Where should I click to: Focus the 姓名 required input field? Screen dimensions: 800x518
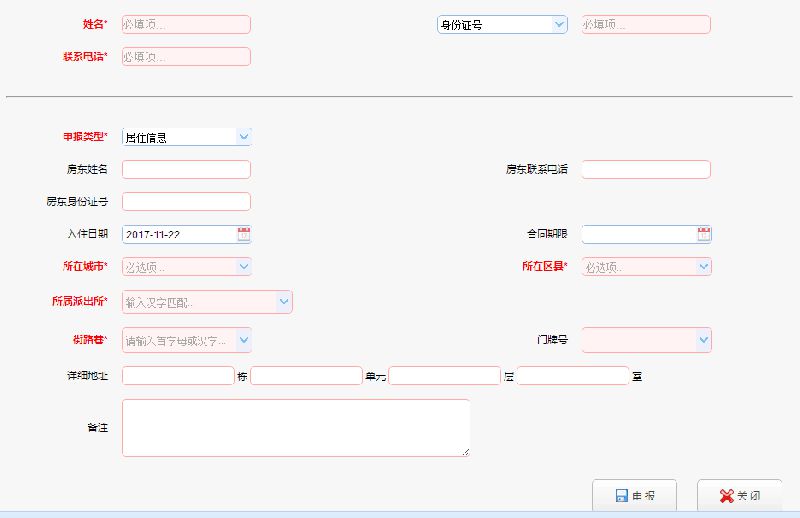[185, 24]
